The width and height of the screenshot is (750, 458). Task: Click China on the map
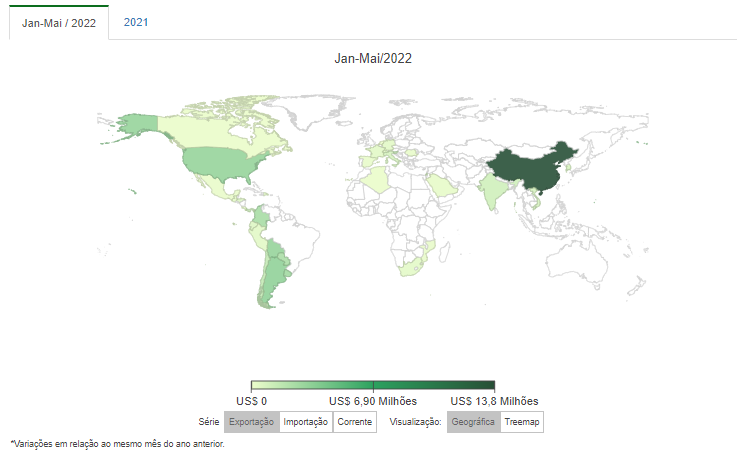point(531,170)
